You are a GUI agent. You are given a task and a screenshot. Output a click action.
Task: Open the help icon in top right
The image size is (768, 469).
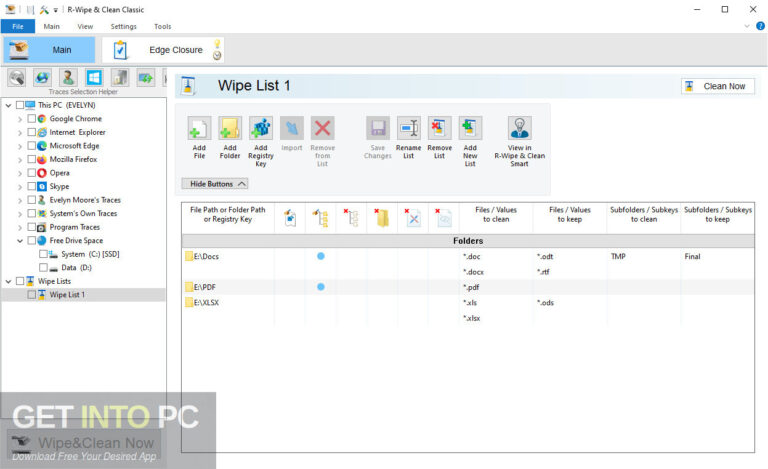760,26
